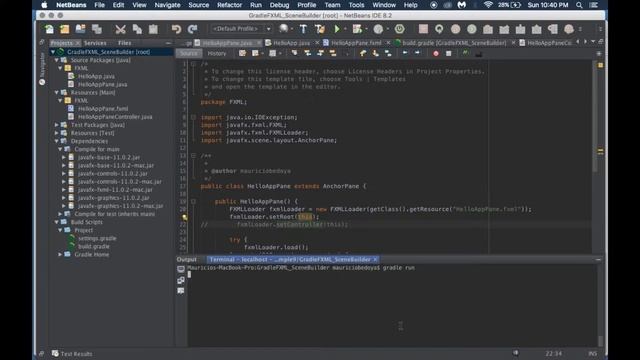Collapse the Build Scripts node

(57, 222)
